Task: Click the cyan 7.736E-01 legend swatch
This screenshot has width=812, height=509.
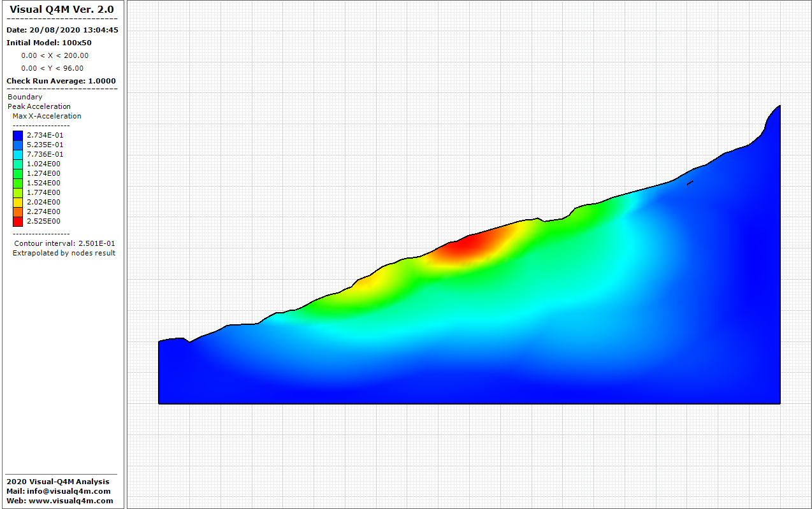Action: [x=18, y=154]
